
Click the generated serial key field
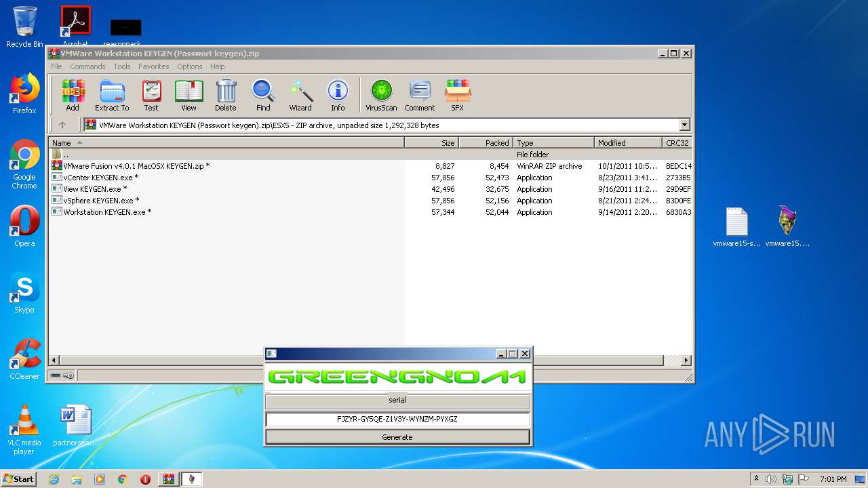397,419
